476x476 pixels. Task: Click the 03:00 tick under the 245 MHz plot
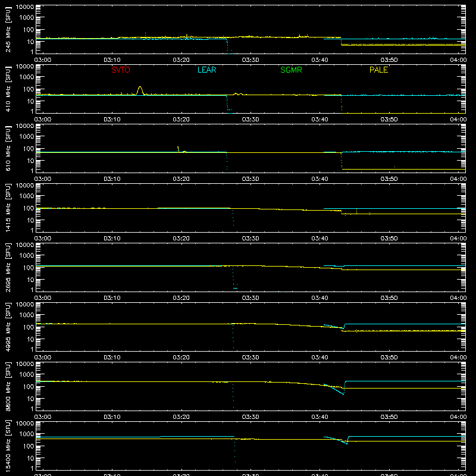tap(42, 60)
